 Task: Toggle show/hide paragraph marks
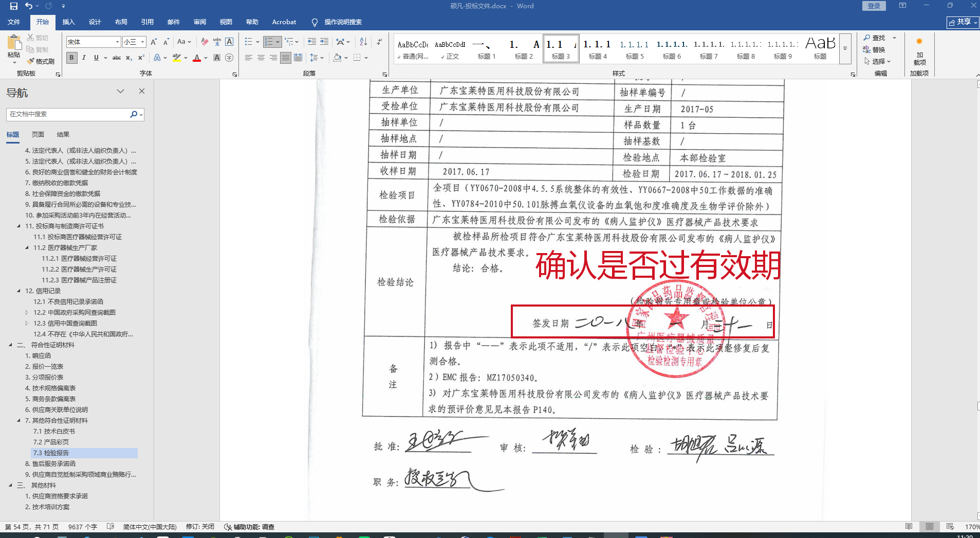tap(379, 42)
